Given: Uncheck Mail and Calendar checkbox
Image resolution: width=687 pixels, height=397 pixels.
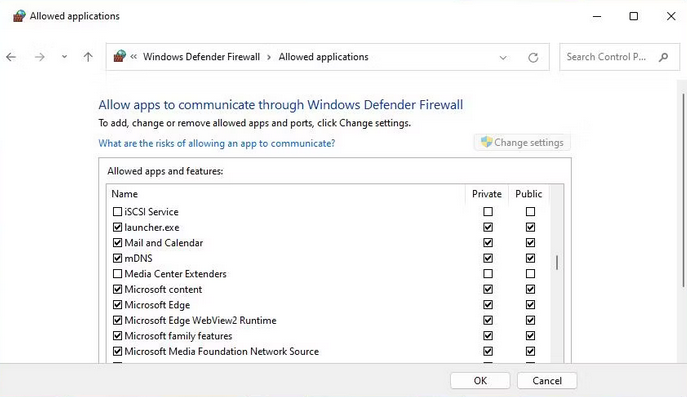Looking at the screenshot, I should pyautogui.click(x=117, y=242).
